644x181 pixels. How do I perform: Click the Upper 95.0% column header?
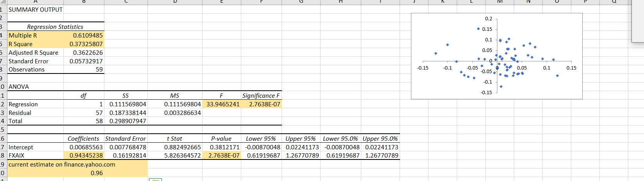point(380,138)
